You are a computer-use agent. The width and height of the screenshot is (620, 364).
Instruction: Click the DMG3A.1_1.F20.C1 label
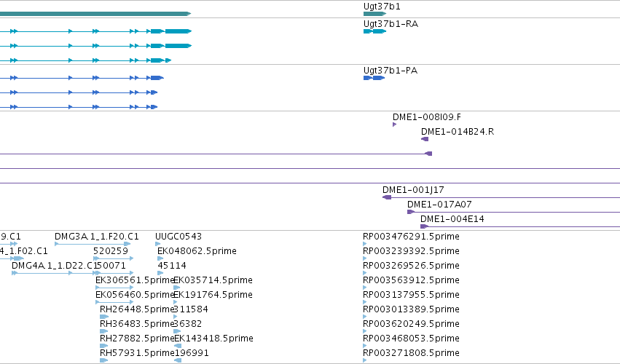coord(96,237)
